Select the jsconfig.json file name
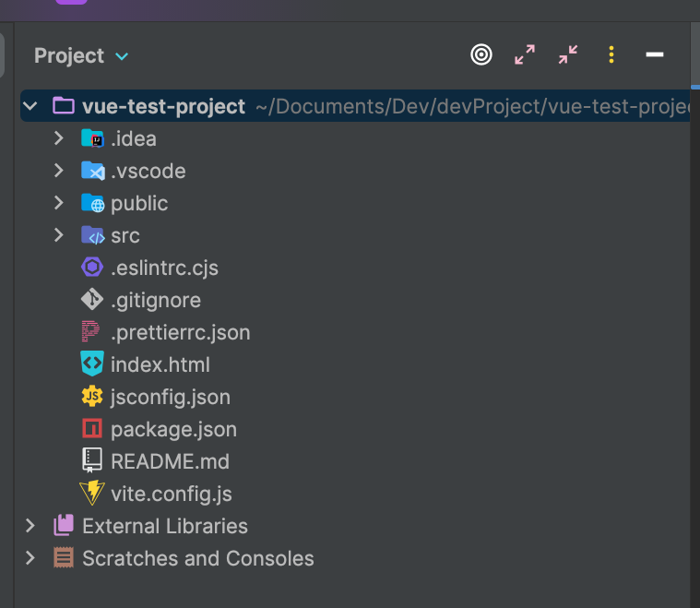Viewport: 700px width, 608px height. [x=170, y=398]
